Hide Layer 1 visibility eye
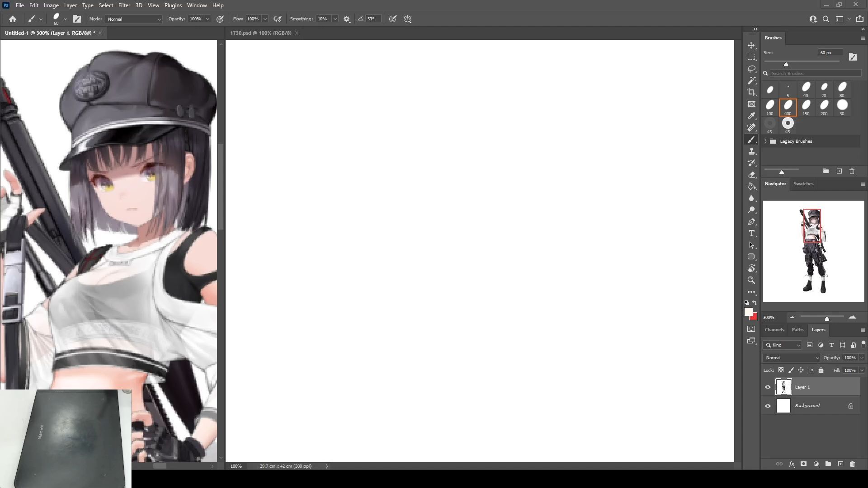Image resolution: width=868 pixels, height=488 pixels. coord(768,387)
